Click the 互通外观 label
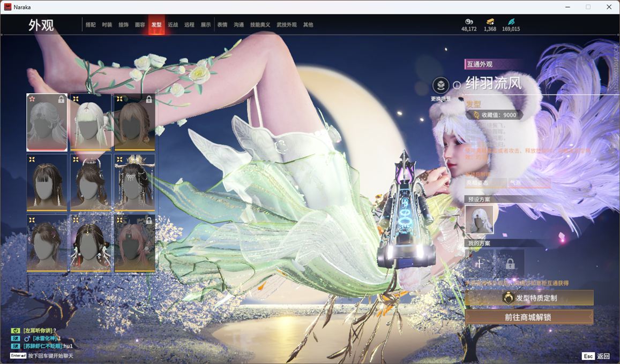 pos(480,64)
